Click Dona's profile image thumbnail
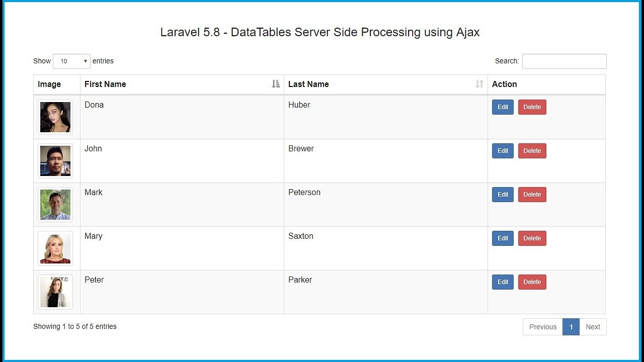644x362 pixels. click(x=55, y=117)
